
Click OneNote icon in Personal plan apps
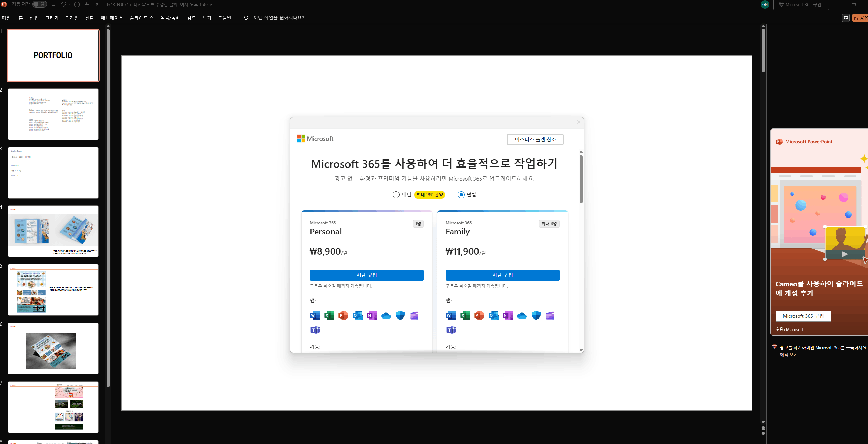point(372,315)
